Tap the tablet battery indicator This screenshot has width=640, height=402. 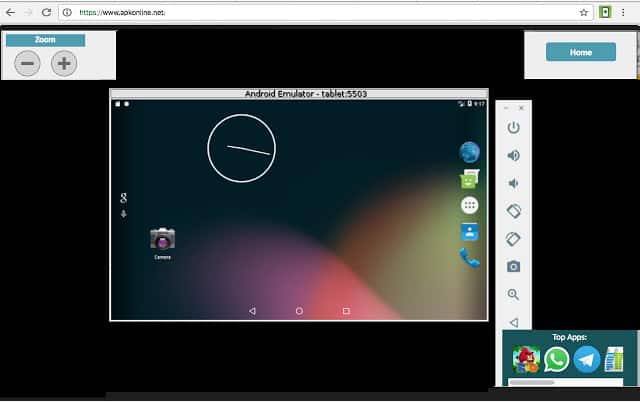click(469, 104)
